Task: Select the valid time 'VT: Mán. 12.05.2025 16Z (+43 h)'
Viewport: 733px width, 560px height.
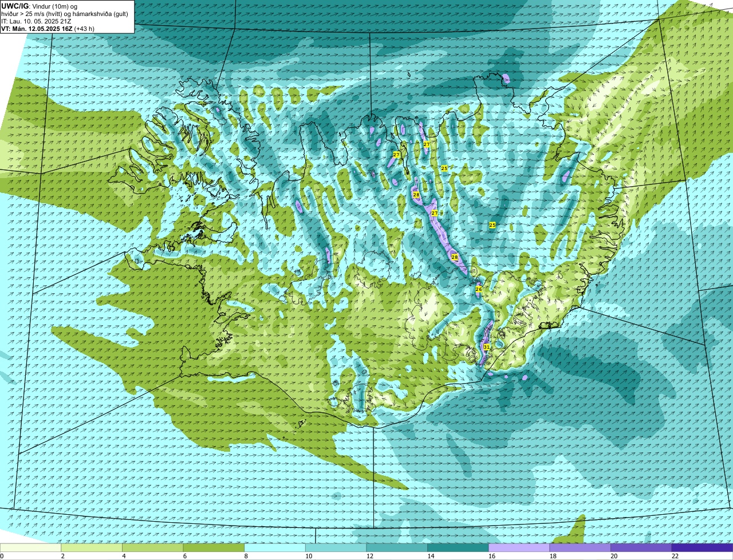Action: 48,29
